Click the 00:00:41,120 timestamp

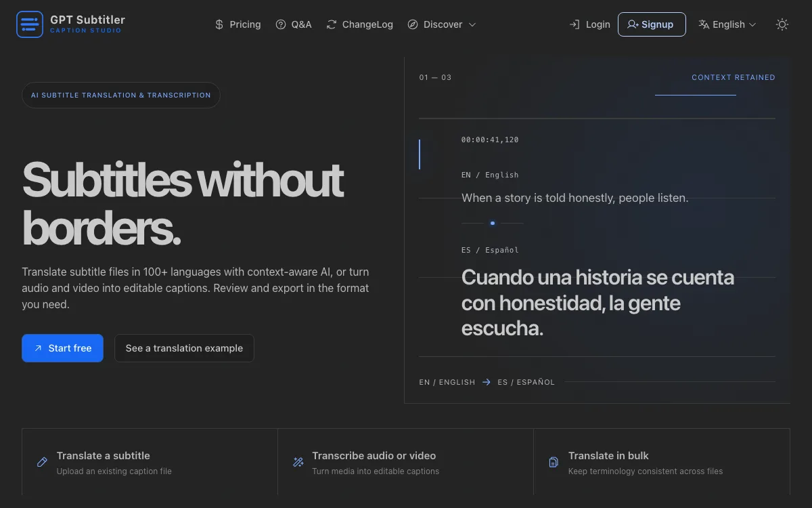pos(490,140)
